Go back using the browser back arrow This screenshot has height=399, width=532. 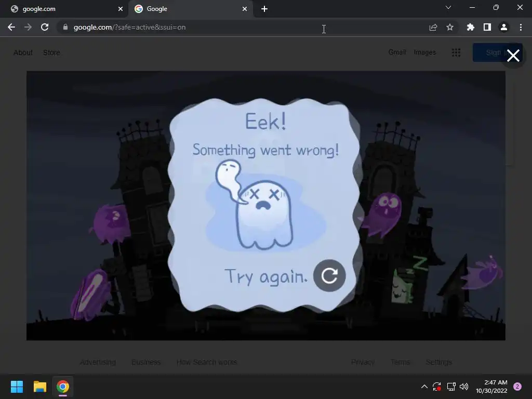11,27
